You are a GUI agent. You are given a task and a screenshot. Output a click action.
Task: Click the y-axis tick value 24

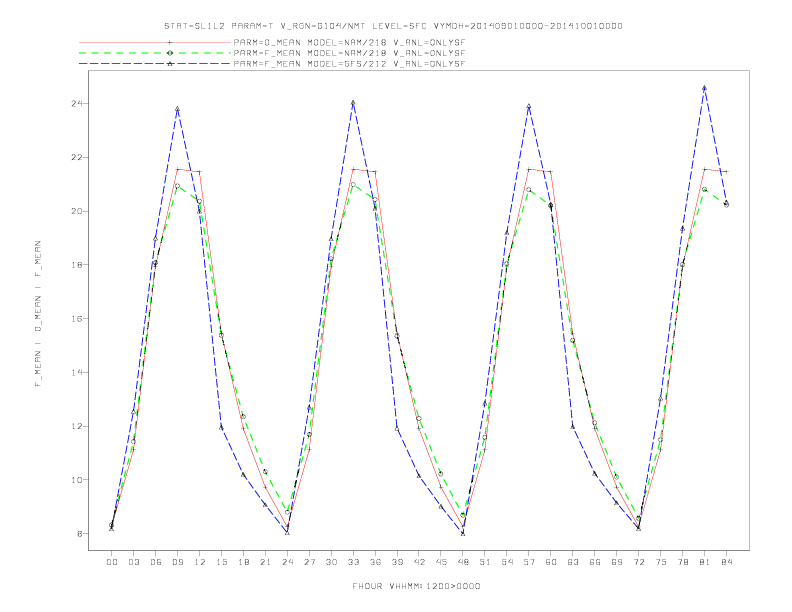point(77,104)
